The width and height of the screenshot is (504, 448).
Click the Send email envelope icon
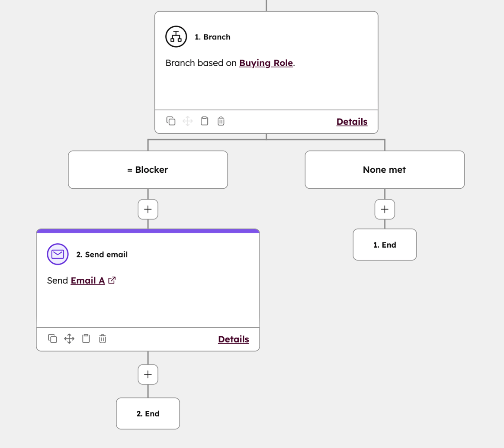click(57, 254)
